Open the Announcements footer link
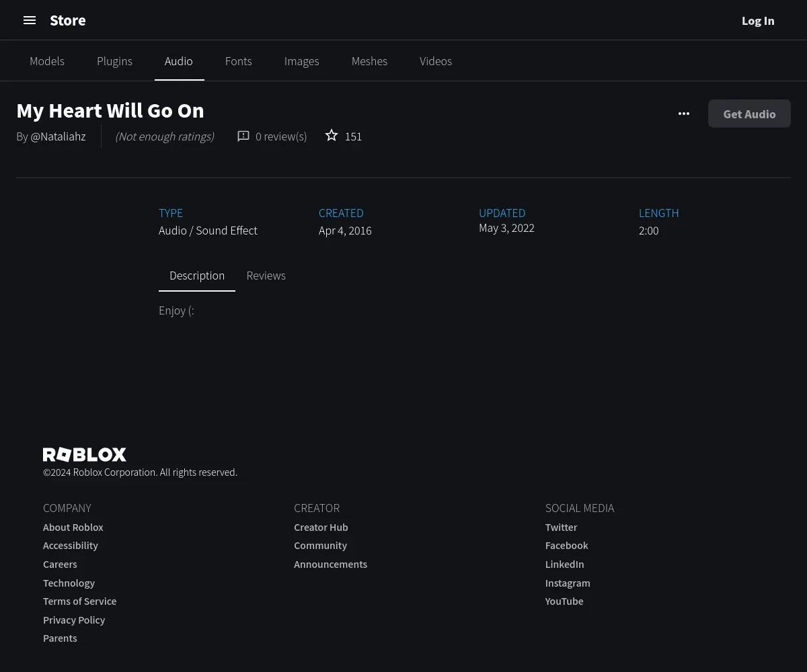 (x=330, y=564)
